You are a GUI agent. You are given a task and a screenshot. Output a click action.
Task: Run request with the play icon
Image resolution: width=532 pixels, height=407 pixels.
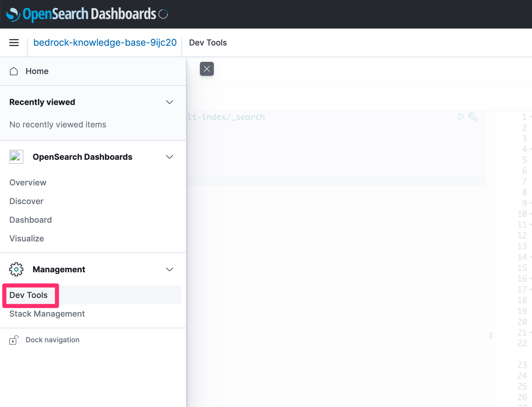461,117
